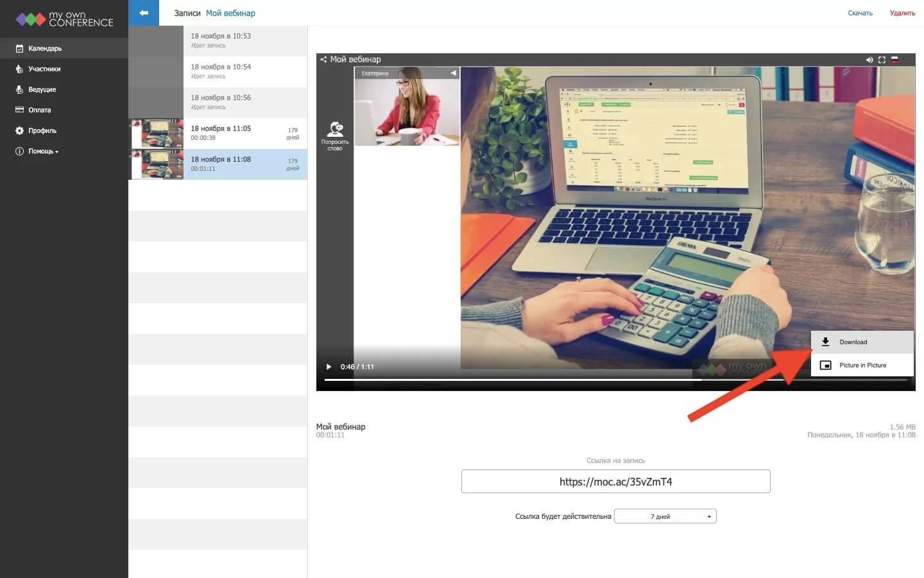Click the Попросить слово icon
Viewport: 924px width, 578px height.
[x=335, y=130]
